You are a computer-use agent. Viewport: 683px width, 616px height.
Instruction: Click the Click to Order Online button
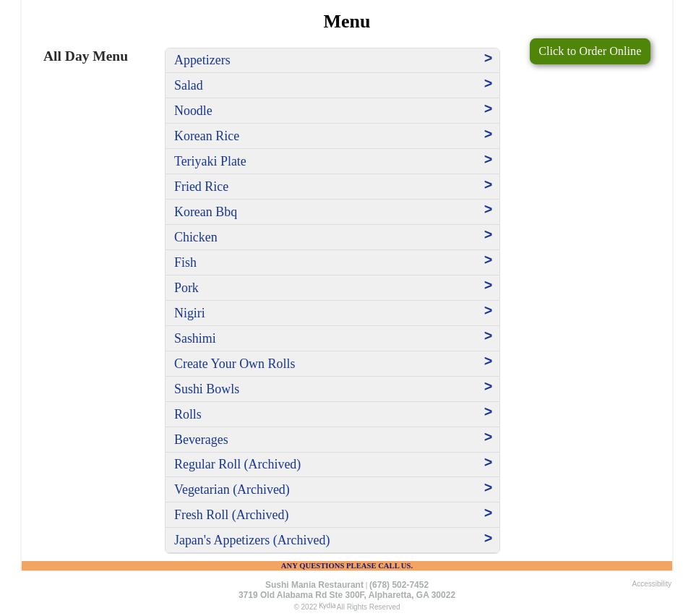pyautogui.click(x=589, y=51)
